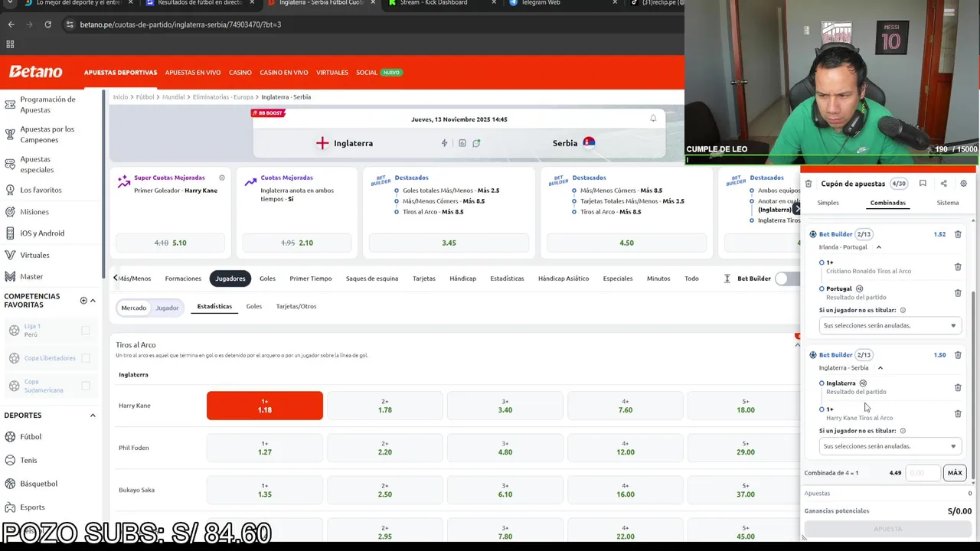Viewport: 980px width, 551px height.
Task: Remove Harry Kane Tiros al Arco selection
Action: tap(958, 413)
